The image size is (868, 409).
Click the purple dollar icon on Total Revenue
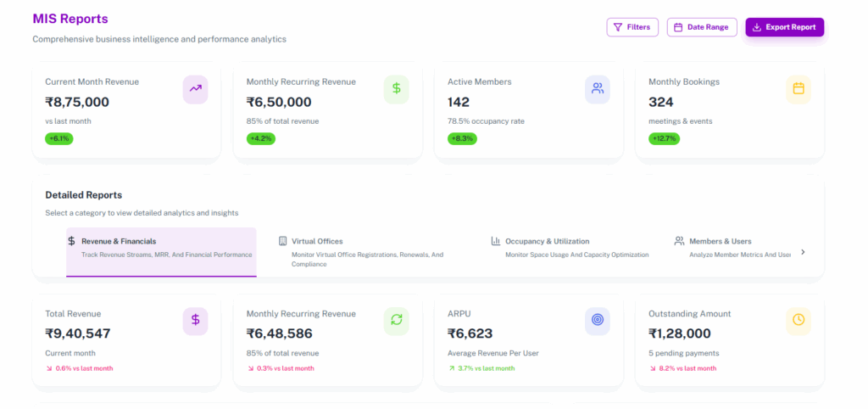196,320
